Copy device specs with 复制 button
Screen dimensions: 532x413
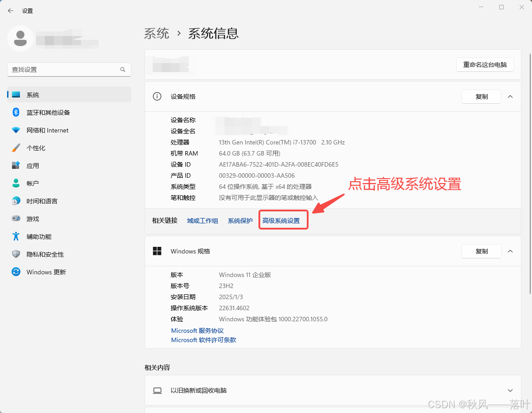point(481,97)
